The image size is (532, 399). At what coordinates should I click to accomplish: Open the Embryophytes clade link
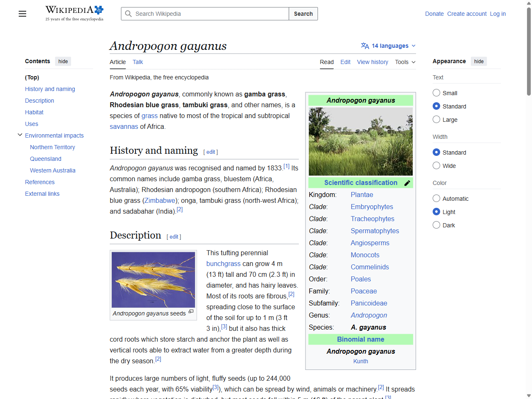(372, 207)
